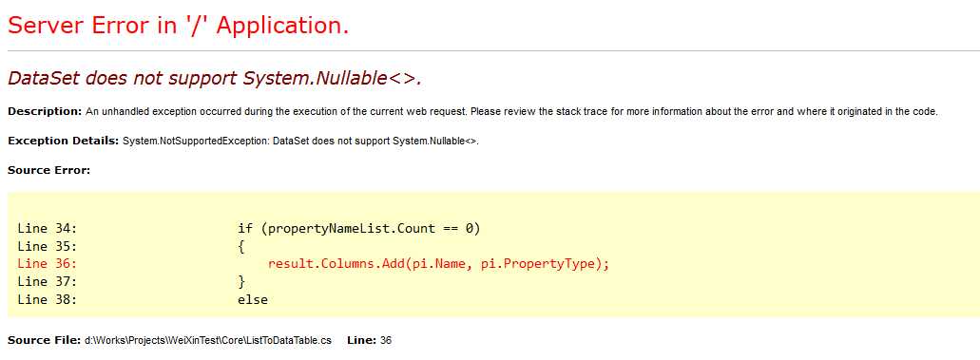Click the 'Line 38:' label in the code block
This screenshot has width=980, height=360.
click(47, 299)
